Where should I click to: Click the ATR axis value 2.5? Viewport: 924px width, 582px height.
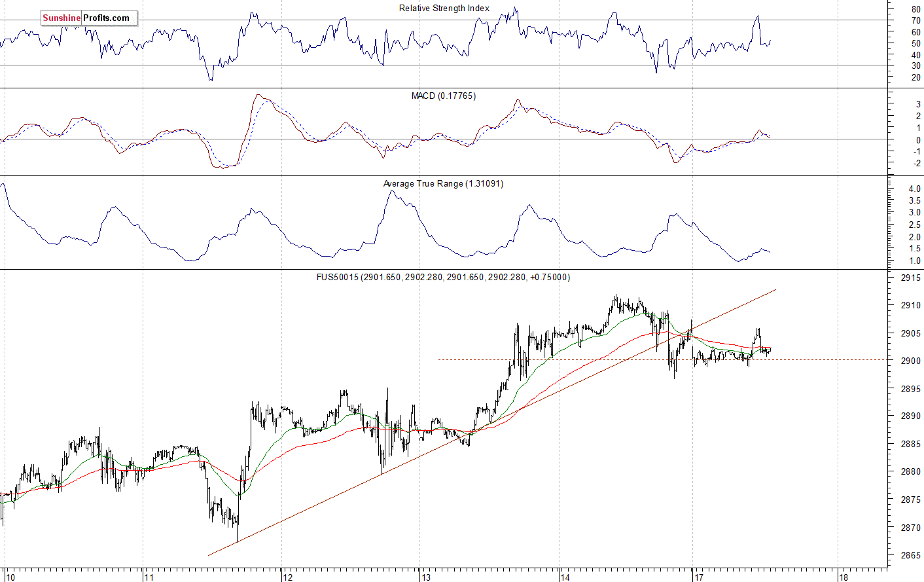coord(914,225)
